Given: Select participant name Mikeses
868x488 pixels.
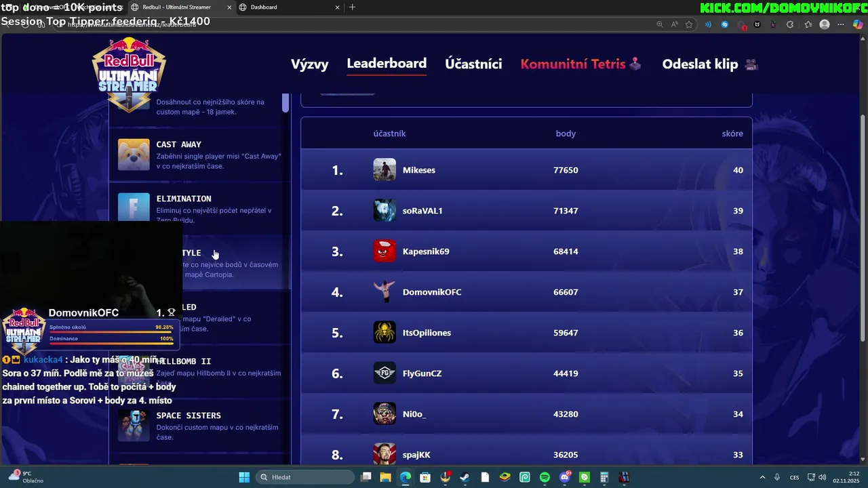Looking at the screenshot, I should [x=419, y=170].
